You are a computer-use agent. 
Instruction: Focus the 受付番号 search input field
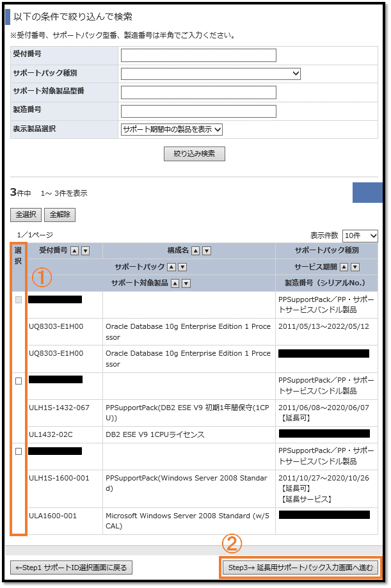[x=198, y=56]
